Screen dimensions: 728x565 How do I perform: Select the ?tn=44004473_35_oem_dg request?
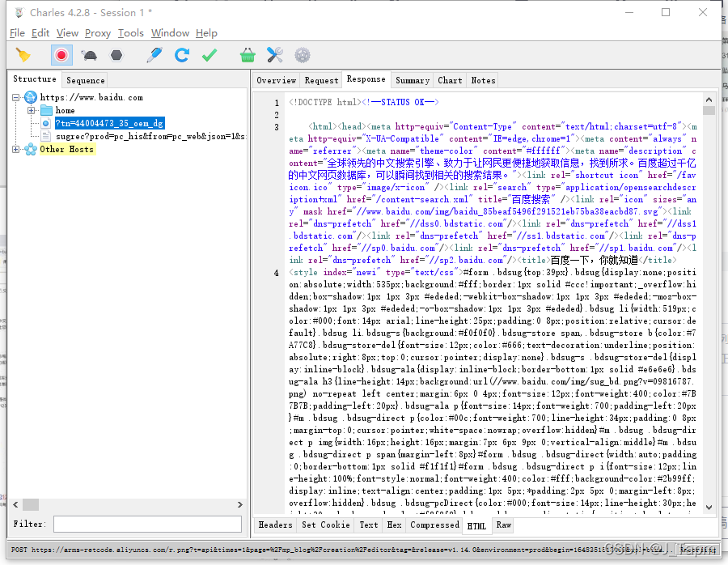(x=109, y=124)
